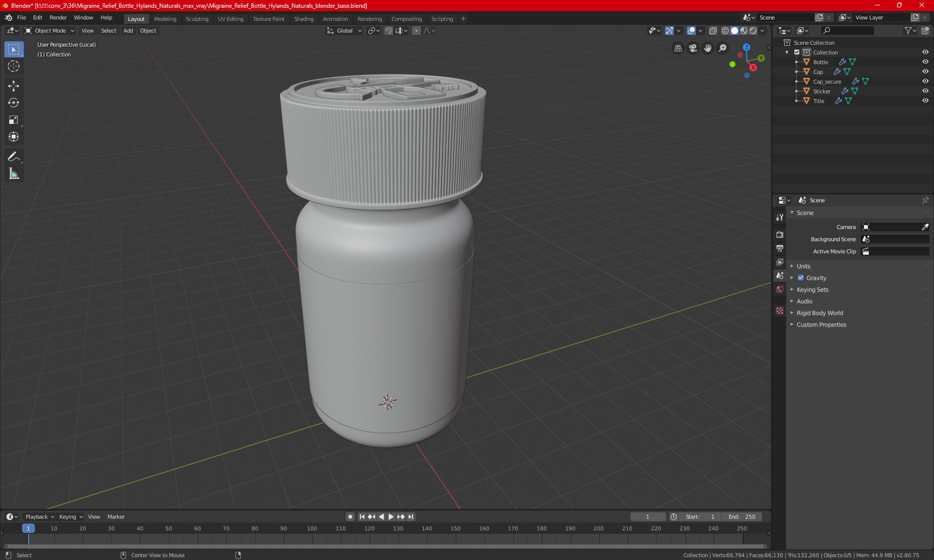Viewport: 934px width, 560px height.
Task: Open the Keying dropdown in timeline
Action: pyautogui.click(x=71, y=517)
